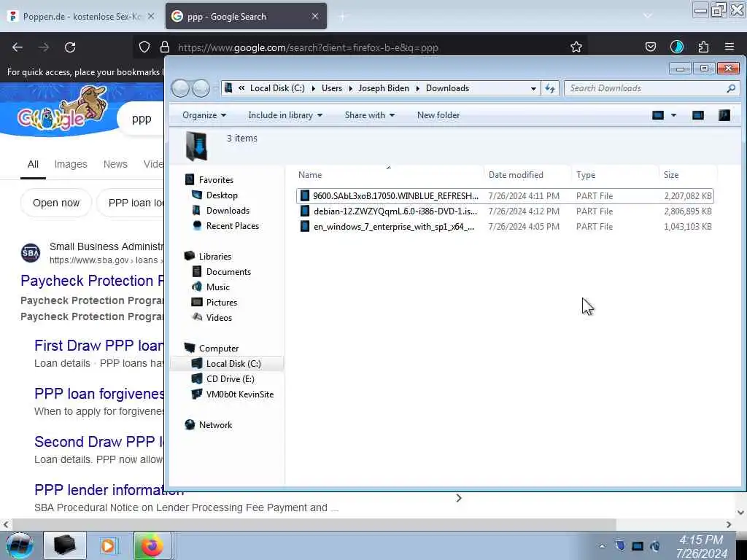Image resolution: width=747 pixels, height=560 pixels.
Task: Click the en_windows_7 file icon
Action: 305,227
